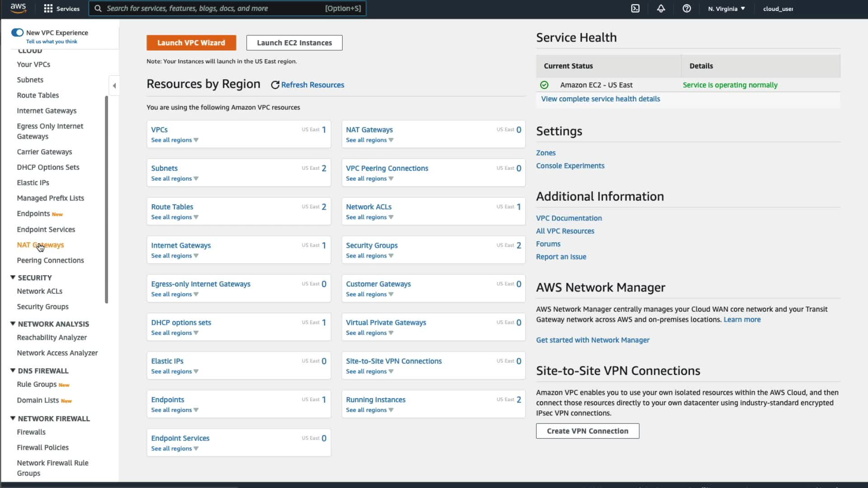Click the Launch VPC Wizard button
This screenshot has width=868, height=488.
(191, 43)
